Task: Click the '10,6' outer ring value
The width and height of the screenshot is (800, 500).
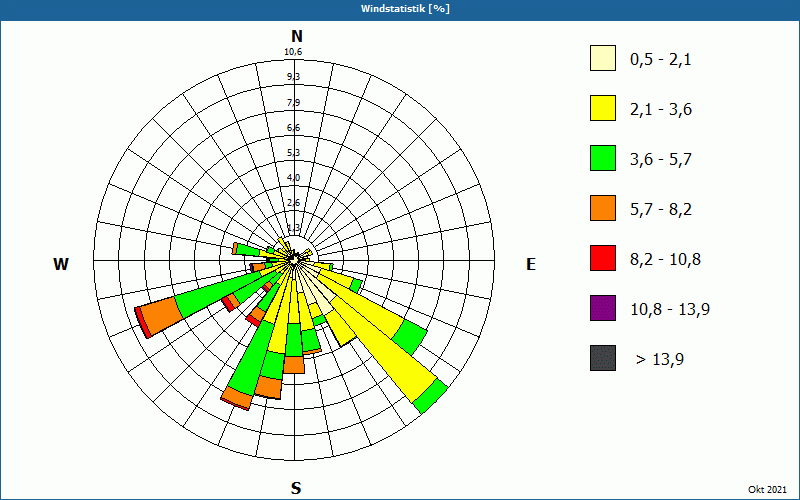Action: coord(293,52)
